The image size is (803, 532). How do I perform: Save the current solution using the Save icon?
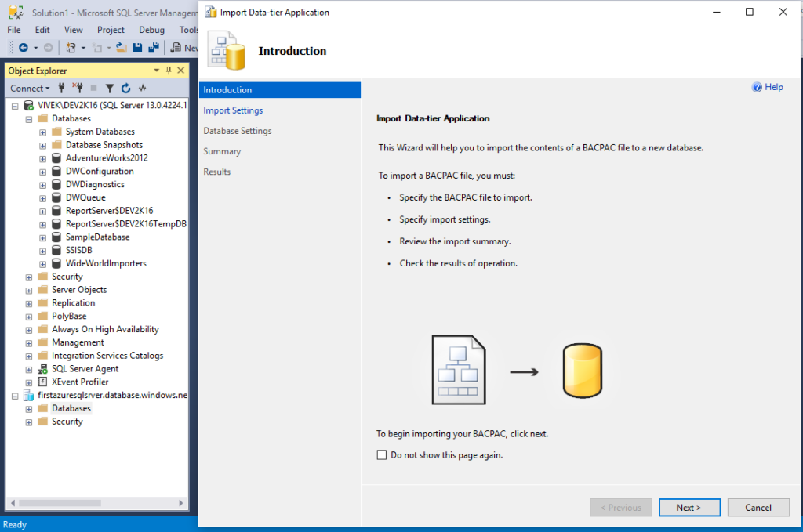pos(136,47)
